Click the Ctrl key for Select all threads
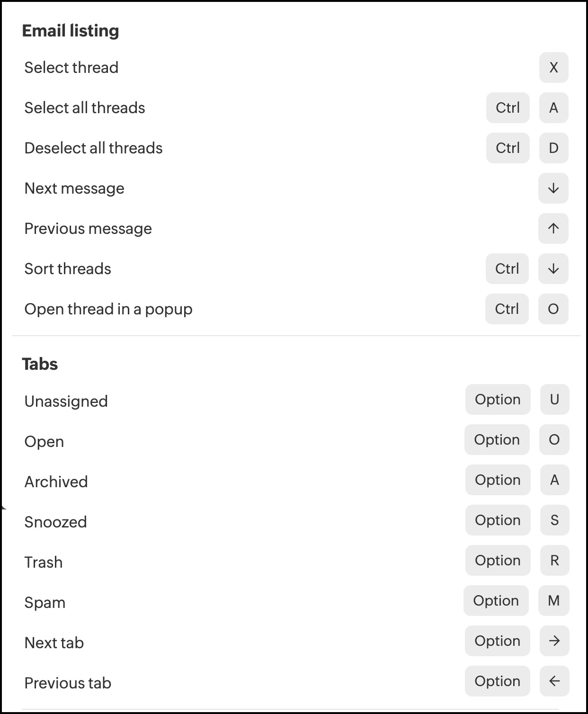Viewport: 588px width, 714px height. click(x=508, y=108)
